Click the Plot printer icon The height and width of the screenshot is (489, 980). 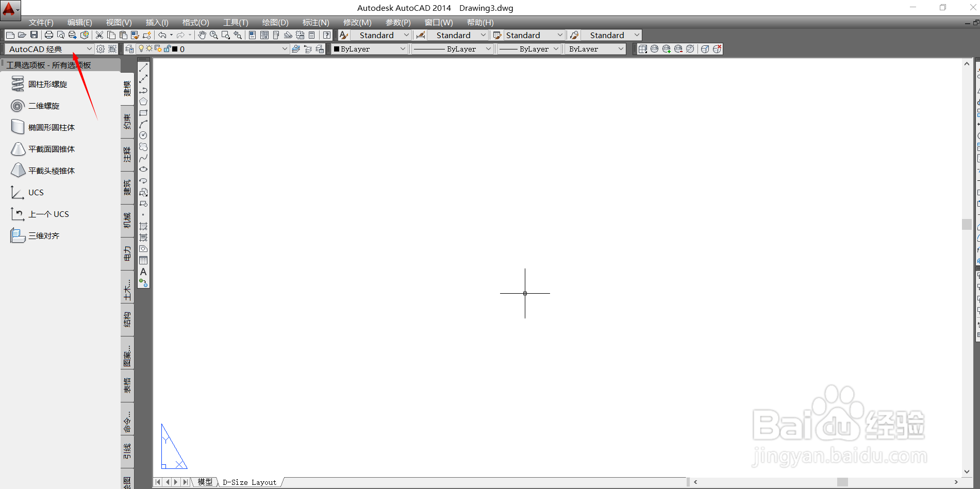[49, 35]
